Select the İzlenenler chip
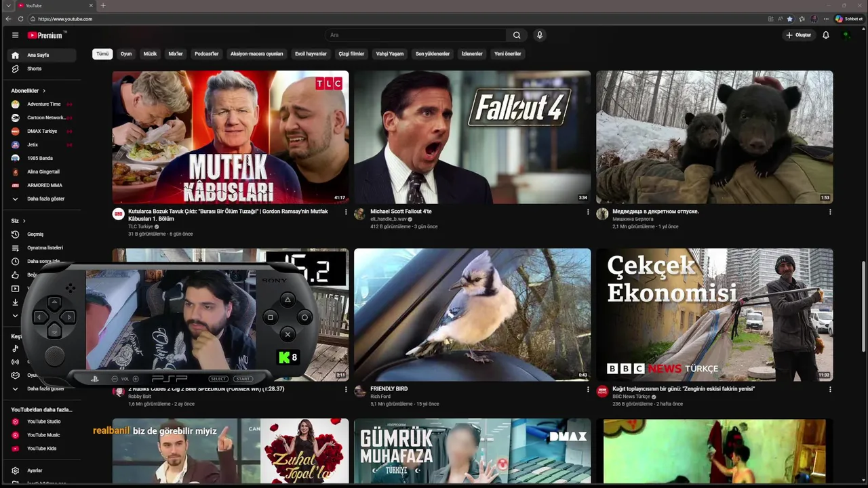 pos(472,54)
